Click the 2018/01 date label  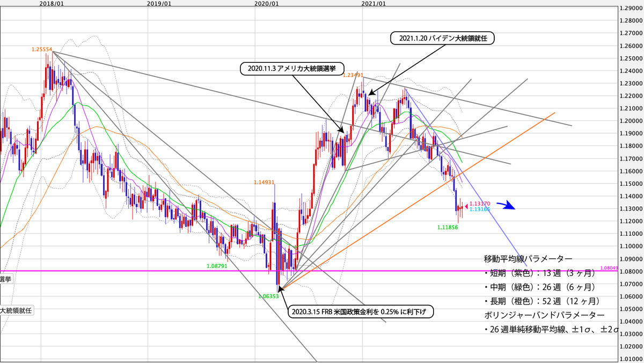[53, 3]
